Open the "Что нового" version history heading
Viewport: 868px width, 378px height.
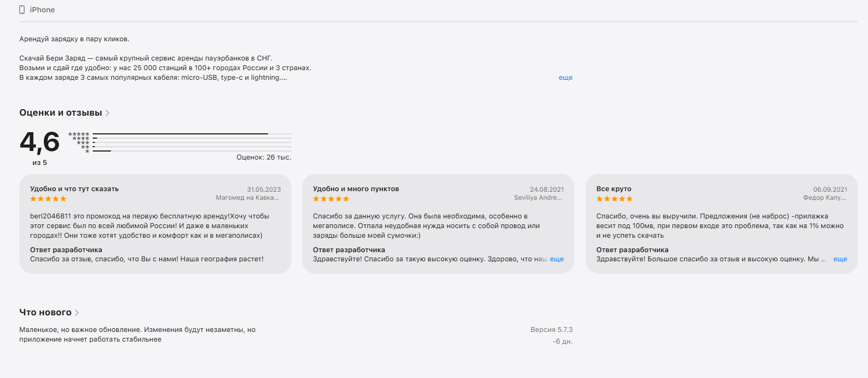[46, 313]
